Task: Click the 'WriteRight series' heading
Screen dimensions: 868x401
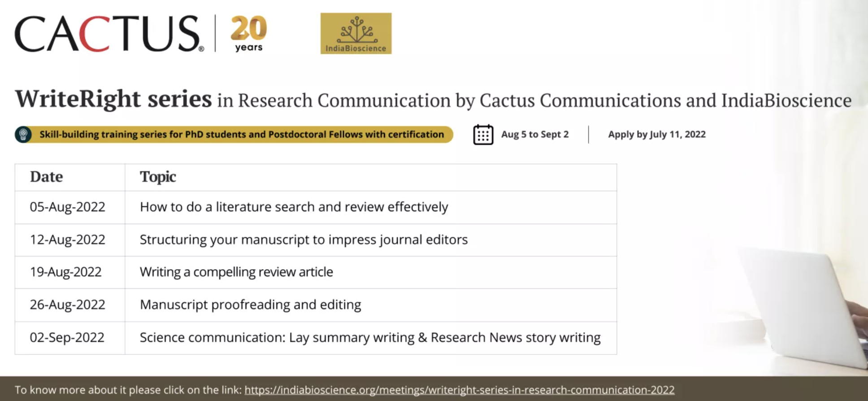Action: point(113,99)
